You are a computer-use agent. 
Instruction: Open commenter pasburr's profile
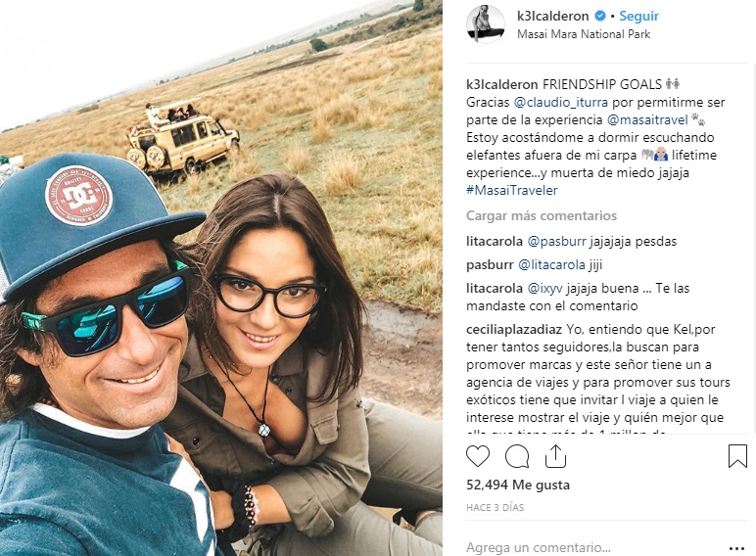490,265
